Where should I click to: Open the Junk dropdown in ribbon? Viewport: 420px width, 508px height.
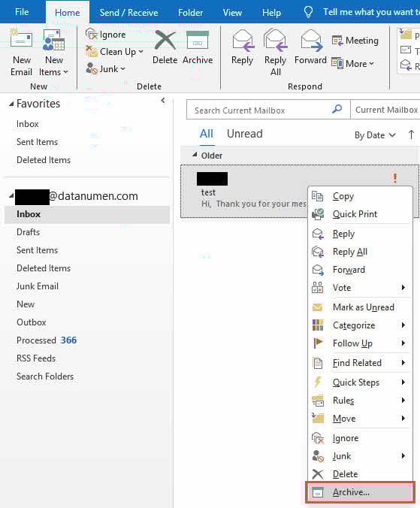click(122, 69)
